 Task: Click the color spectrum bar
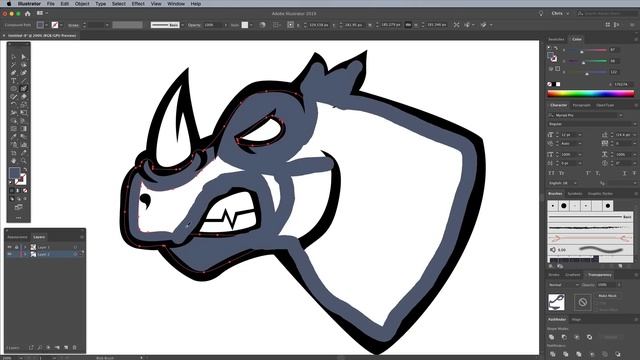pos(591,93)
